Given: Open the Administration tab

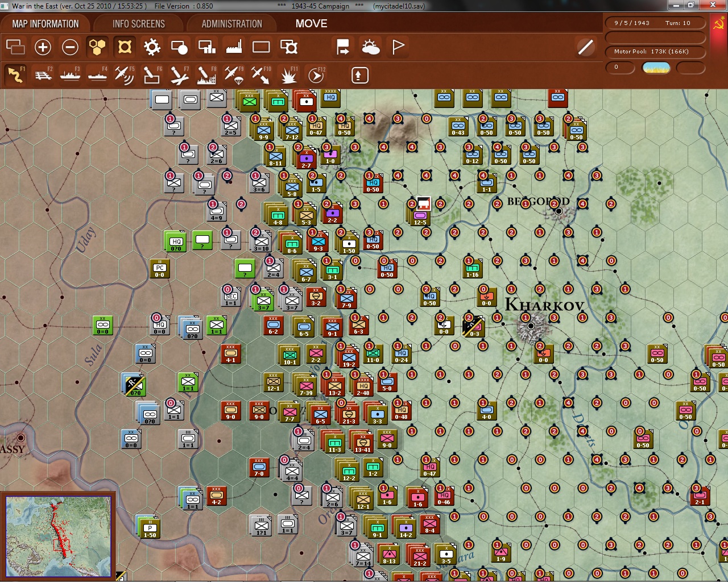Looking at the screenshot, I should coord(232,24).
